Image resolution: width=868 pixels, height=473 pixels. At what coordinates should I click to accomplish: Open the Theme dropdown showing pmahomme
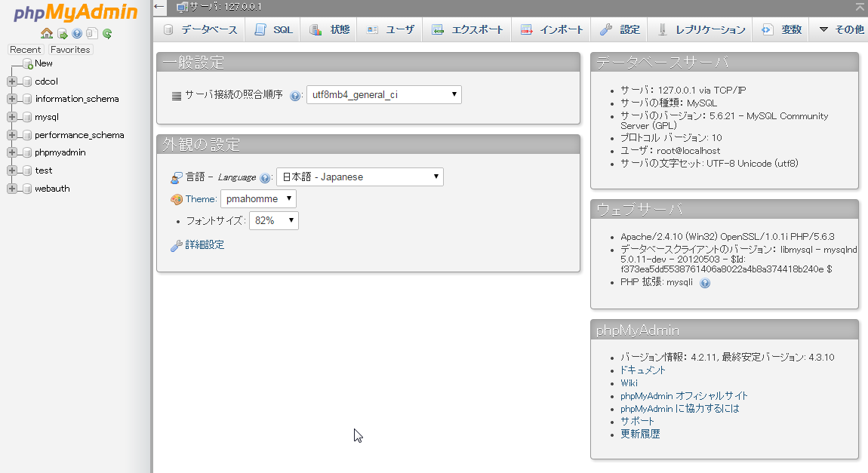(258, 199)
